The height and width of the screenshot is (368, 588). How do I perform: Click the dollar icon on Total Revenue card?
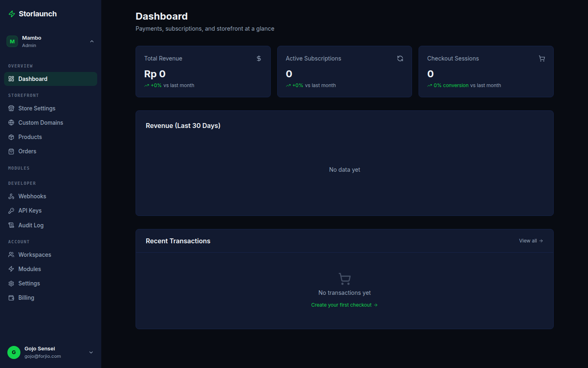(259, 58)
